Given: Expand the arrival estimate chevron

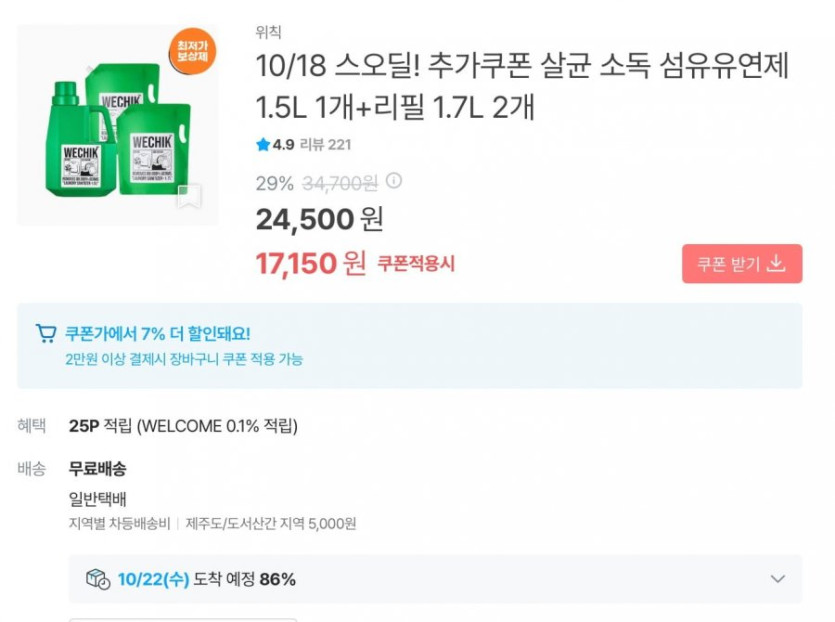Looking at the screenshot, I should 777,579.
